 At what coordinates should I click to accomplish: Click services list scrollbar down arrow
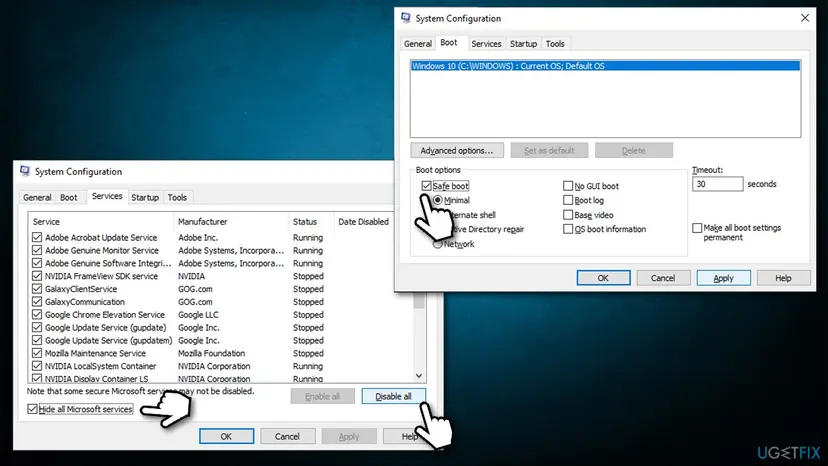[419, 376]
